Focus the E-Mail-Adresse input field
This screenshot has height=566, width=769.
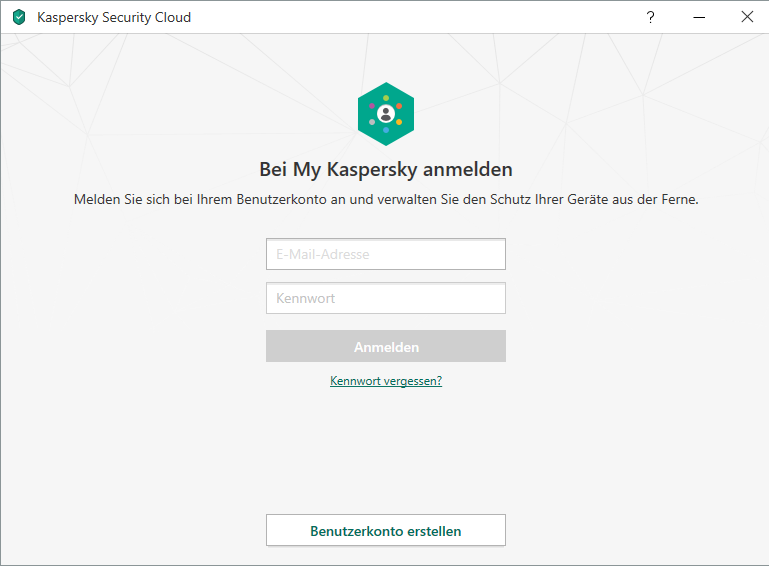(x=386, y=254)
